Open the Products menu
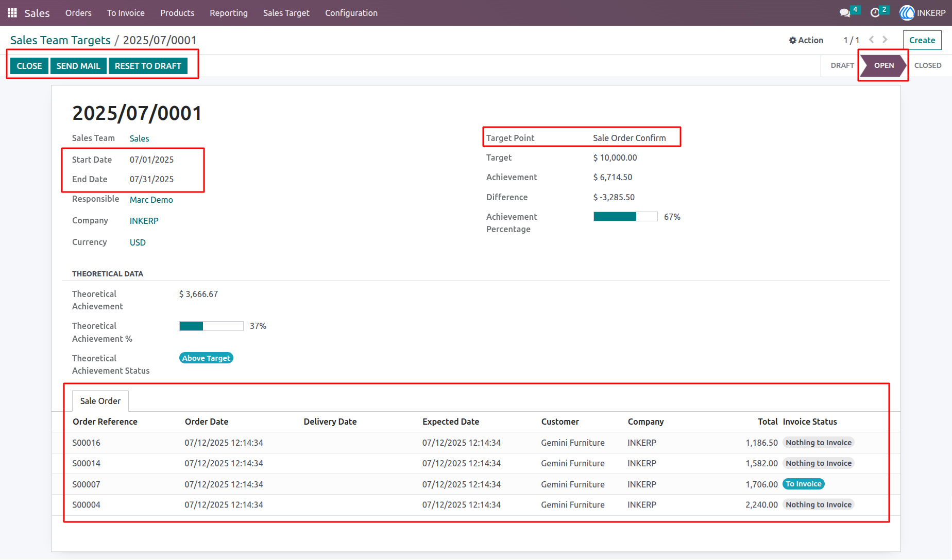952x560 pixels. 177,13
